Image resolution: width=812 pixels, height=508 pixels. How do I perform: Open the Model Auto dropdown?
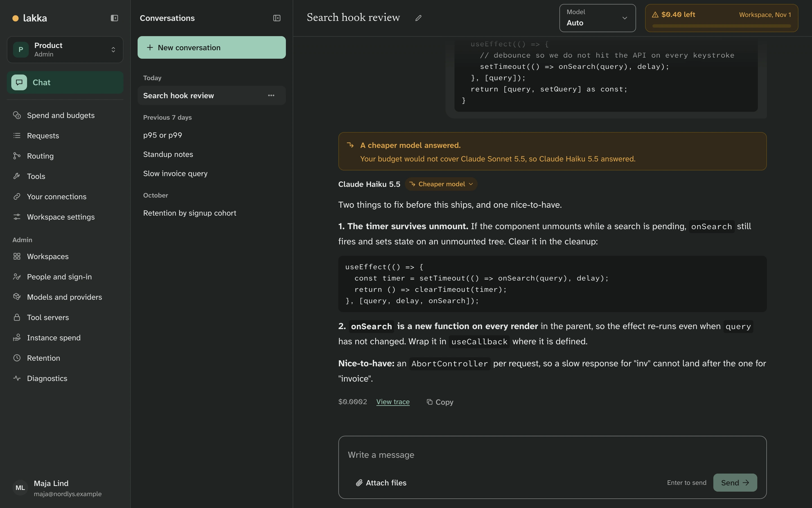[597, 18]
